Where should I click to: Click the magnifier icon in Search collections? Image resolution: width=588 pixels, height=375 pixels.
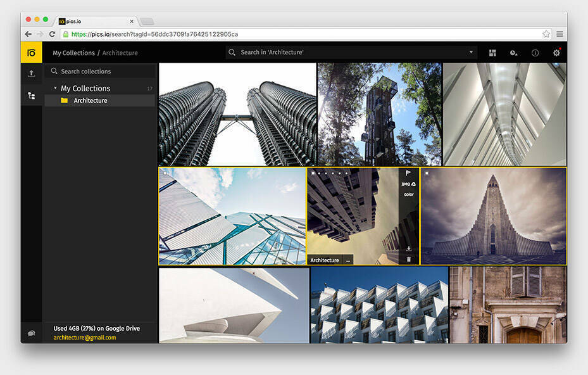click(54, 71)
